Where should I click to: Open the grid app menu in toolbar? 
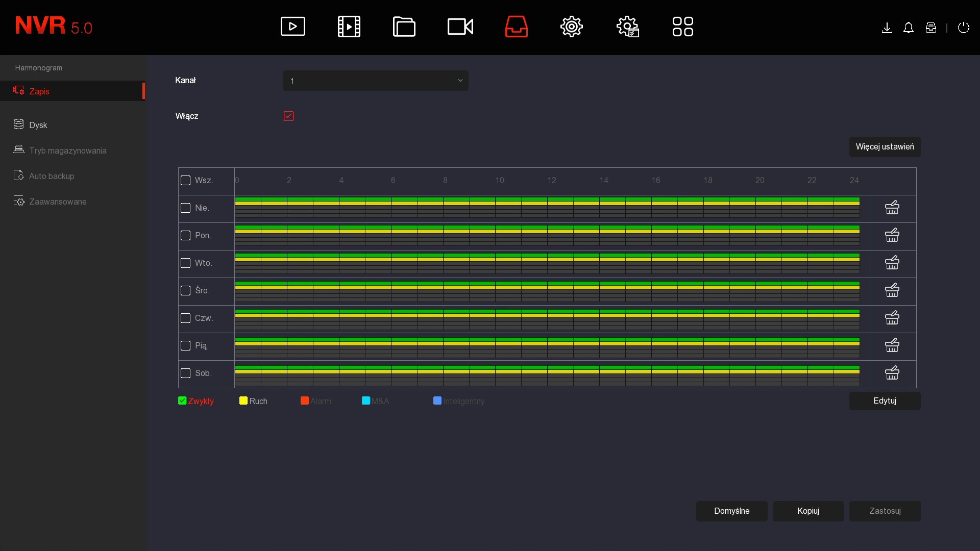tap(683, 27)
